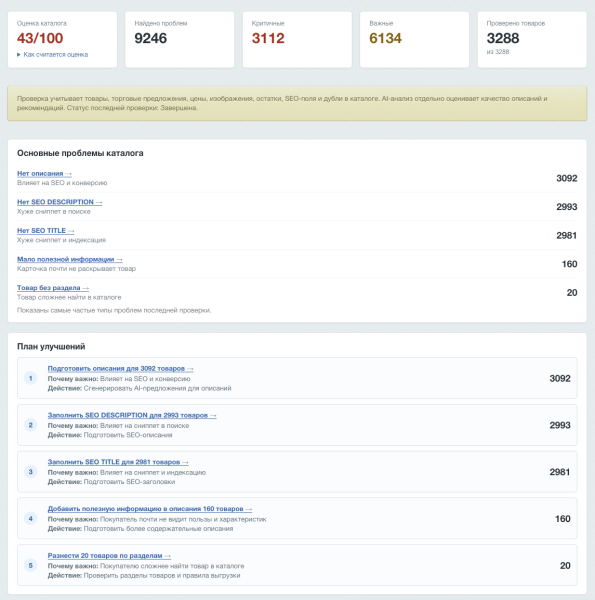Click 'Разнести 20 товаров по разделам' link

click(109, 556)
